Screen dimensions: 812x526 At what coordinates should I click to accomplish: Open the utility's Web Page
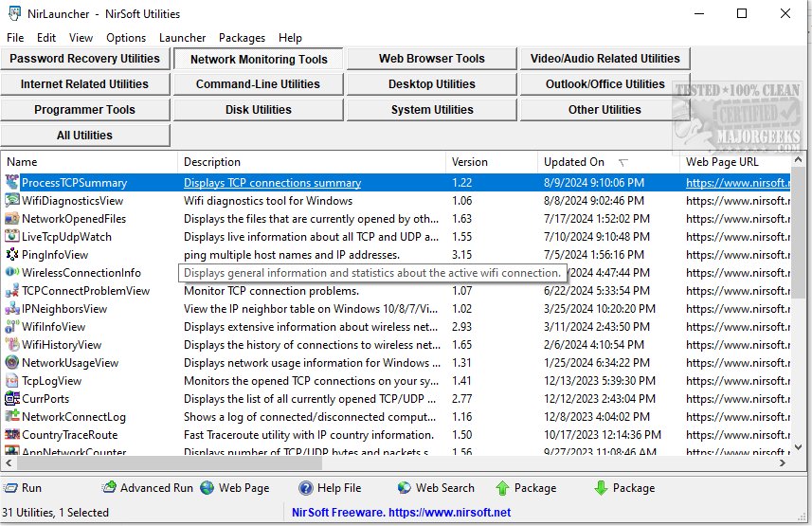[x=235, y=488]
